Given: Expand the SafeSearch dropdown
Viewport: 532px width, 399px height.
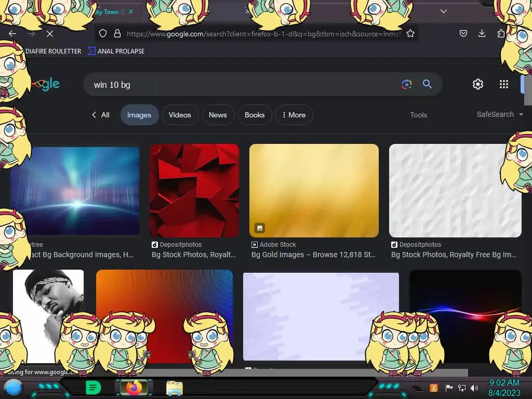Looking at the screenshot, I should 500,114.
